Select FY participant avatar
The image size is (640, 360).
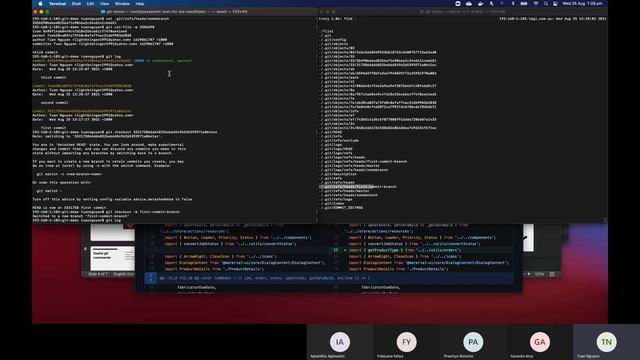[x=407, y=342]
